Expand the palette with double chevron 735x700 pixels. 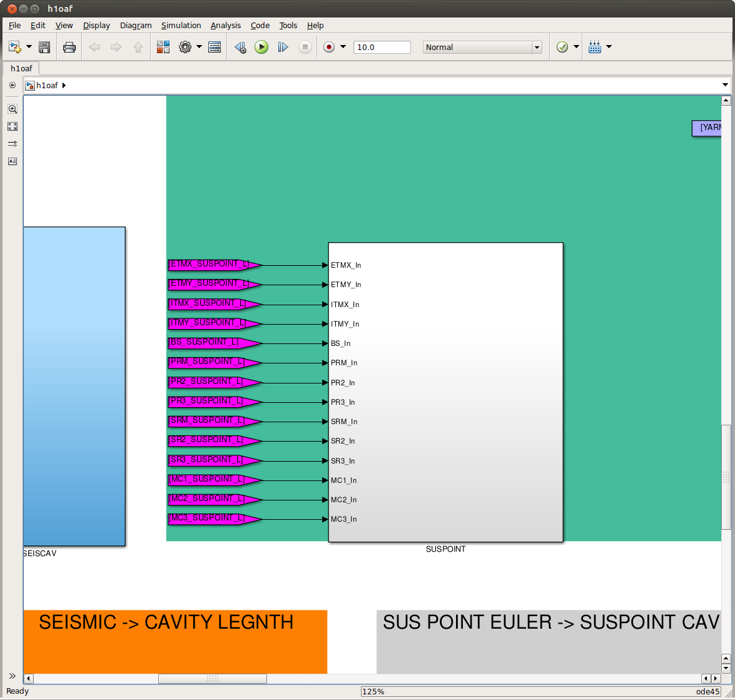[12, 676]
